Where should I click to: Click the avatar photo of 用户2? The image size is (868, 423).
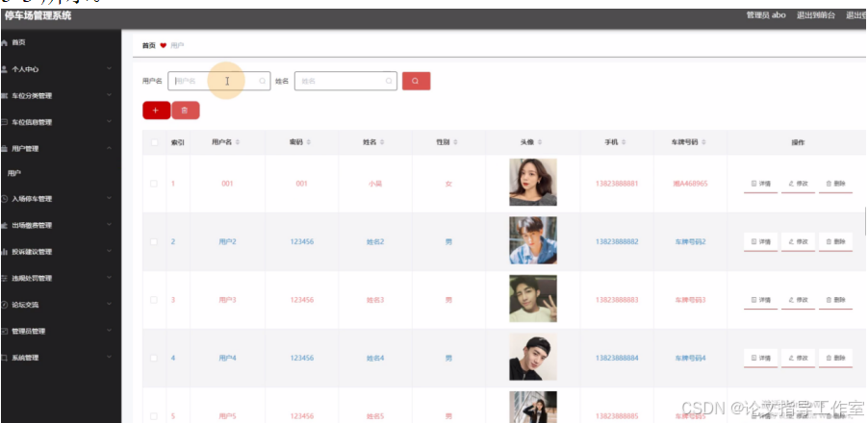pos(533,240)
